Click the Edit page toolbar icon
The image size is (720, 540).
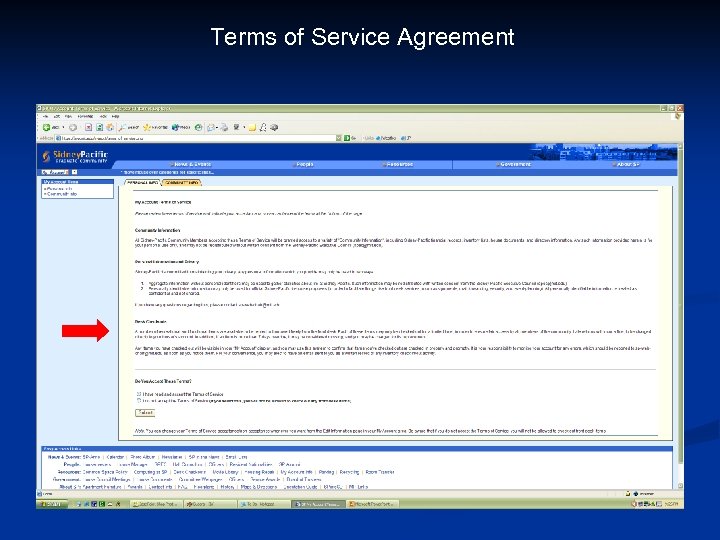(236, 127)
